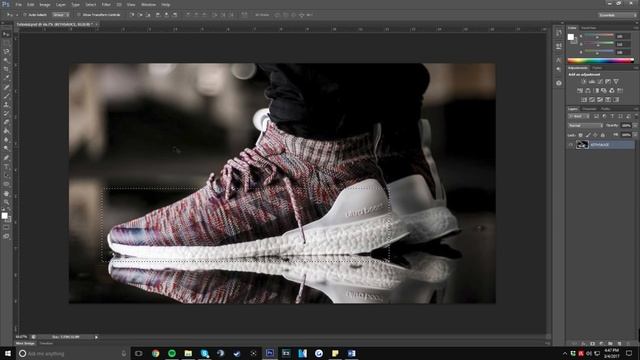
Task: Open Word from the taskbar
Action: pos(351,353)
